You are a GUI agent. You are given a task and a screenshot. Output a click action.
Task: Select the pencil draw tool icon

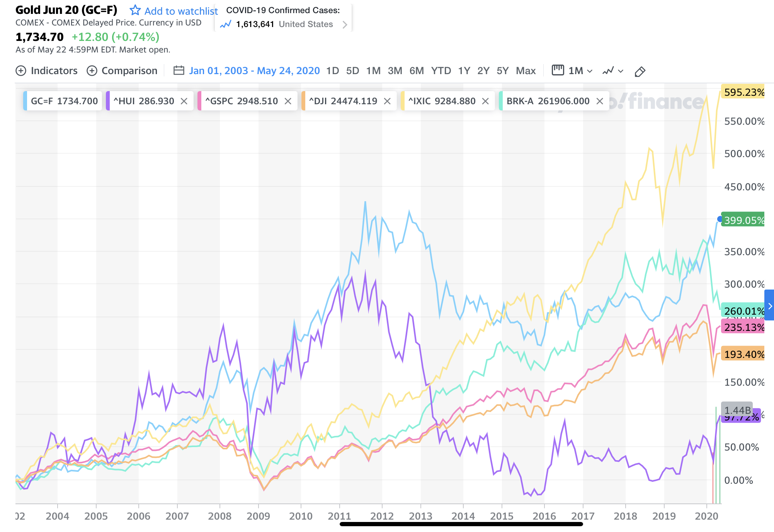(640, 71)
